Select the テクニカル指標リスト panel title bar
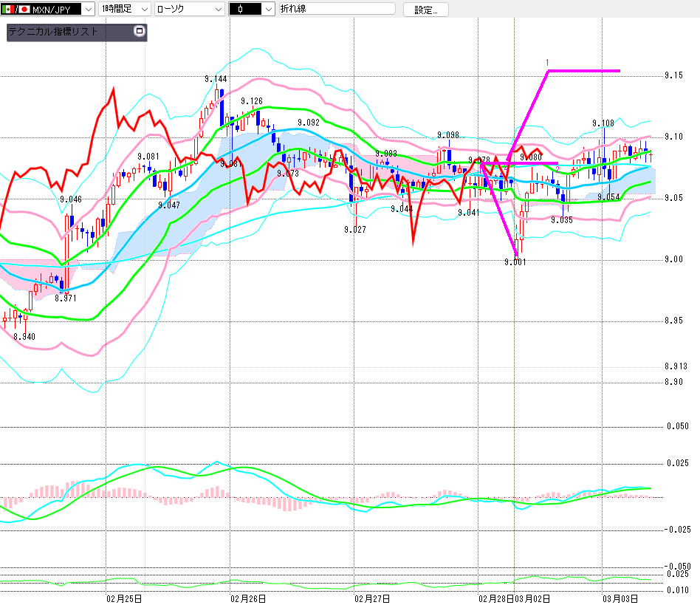700x605 pixels. [x=66, y=33]
